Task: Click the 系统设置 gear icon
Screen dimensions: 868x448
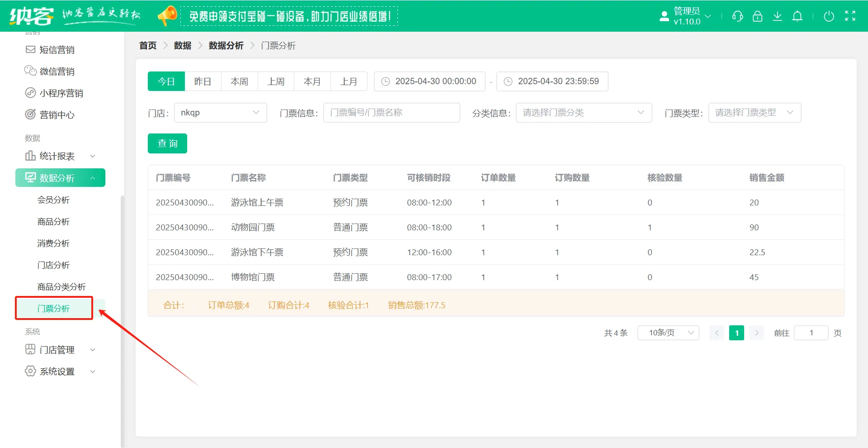Action: [30, 371]
